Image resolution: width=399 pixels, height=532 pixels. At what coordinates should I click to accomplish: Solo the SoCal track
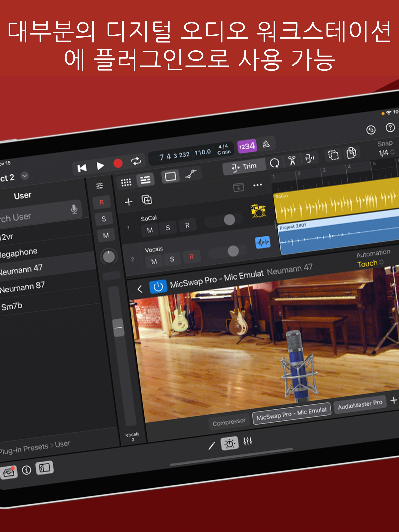pos(168,228)
